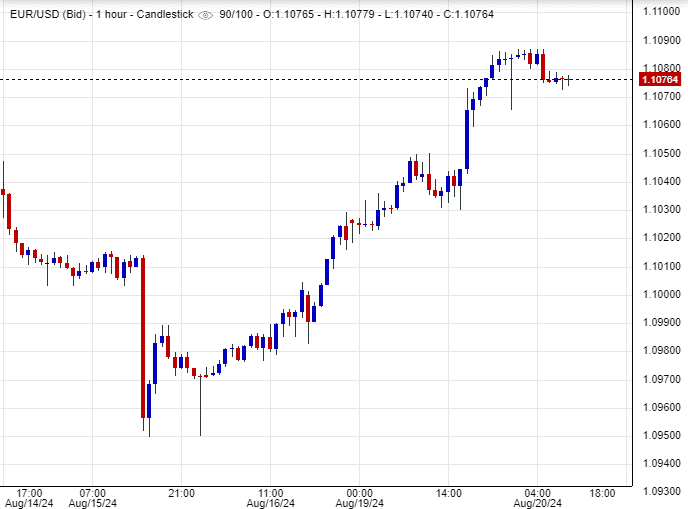Click the 07:00 Aug/15/24 time label
The image size is (688, 509).
click(92, 499)
